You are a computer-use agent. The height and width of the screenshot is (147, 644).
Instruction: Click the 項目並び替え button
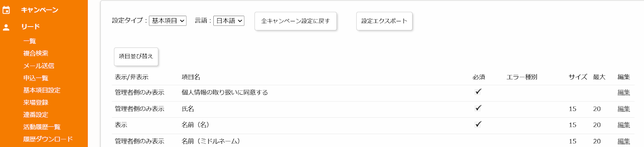tap(136, 56)
